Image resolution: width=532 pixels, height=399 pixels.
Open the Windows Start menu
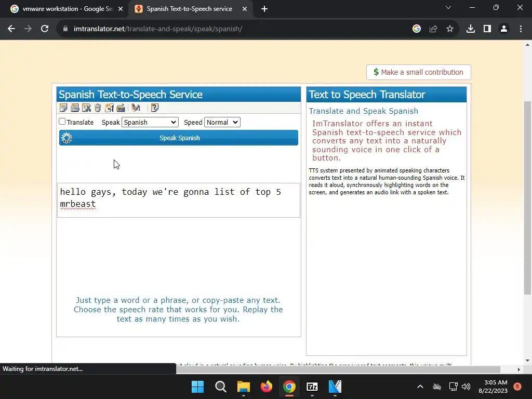click(197, 387)
